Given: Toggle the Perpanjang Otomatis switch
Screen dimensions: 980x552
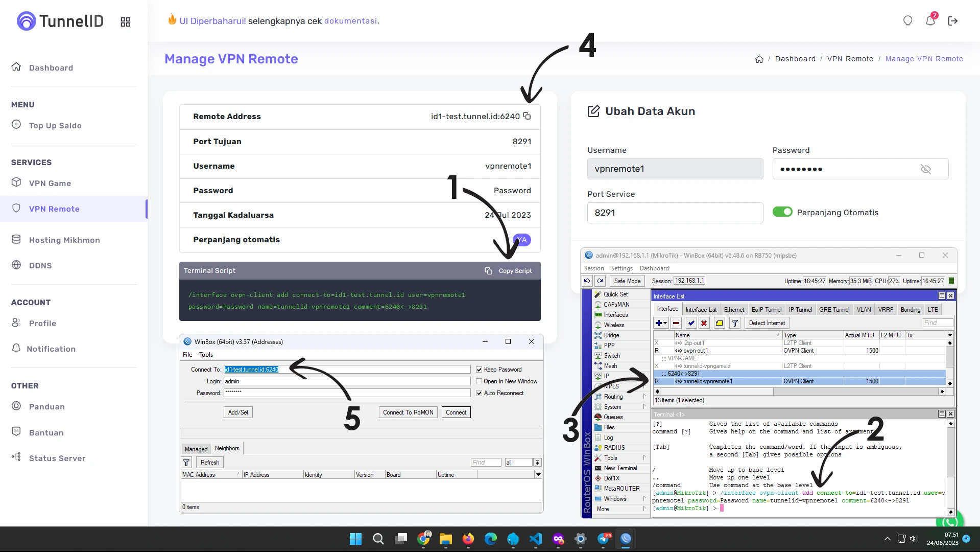Looking at the screenshot, I should [x=782, y=212].
